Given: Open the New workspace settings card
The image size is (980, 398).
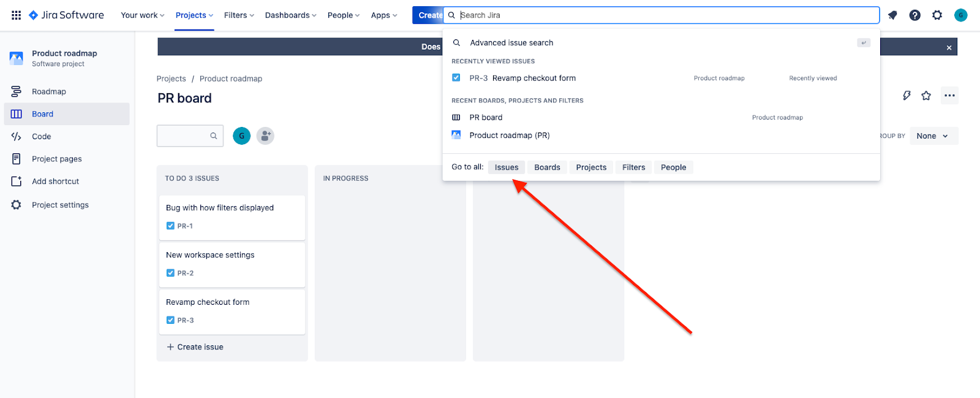Looking at the screenshot, I should click(x=232, y=265).
